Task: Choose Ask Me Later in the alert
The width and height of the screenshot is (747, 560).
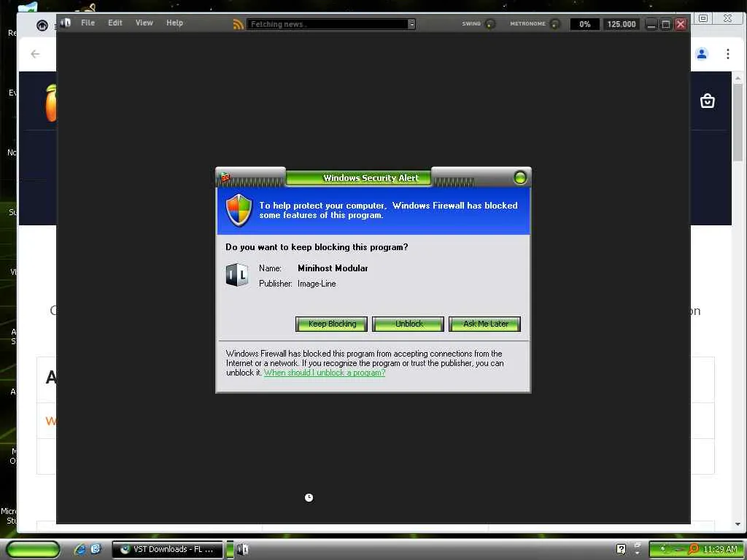Action: pos(485,324)
